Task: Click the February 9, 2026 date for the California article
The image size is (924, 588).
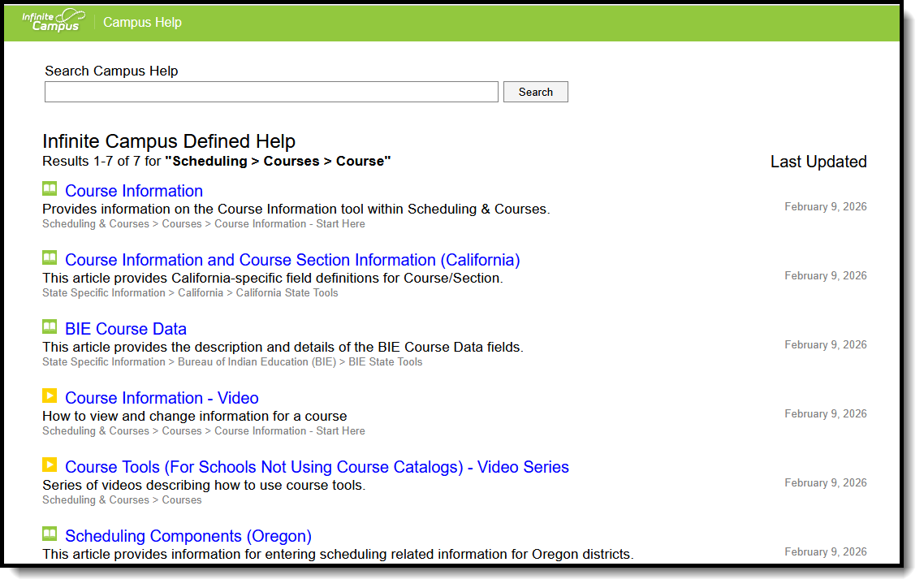Action: [826, 276]
